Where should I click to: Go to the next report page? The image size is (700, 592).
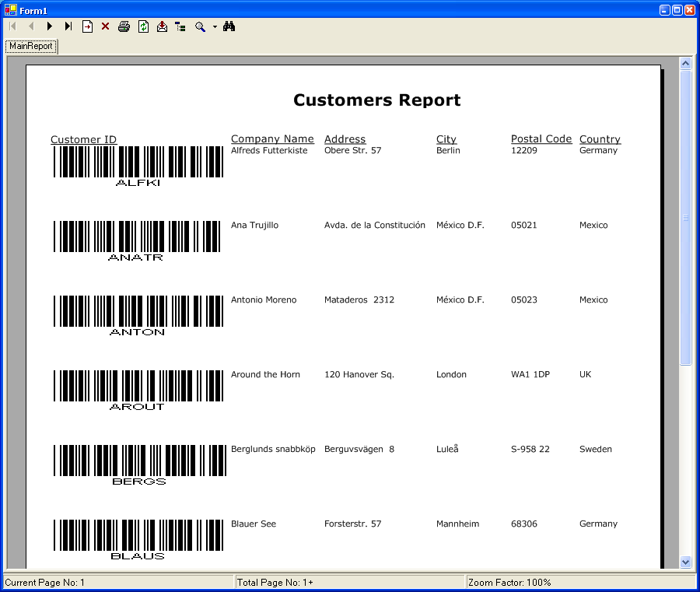point(49,26)
